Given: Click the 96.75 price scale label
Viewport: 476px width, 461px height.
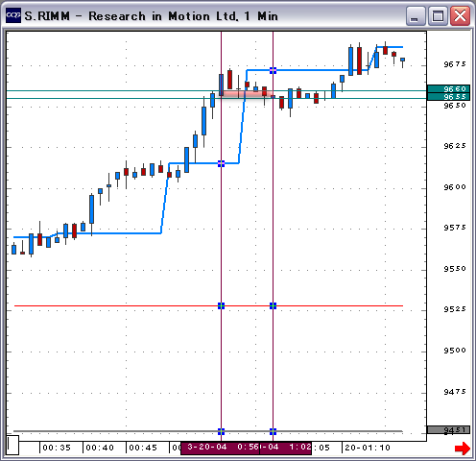Looking at the screenshot, I should (455, 64).
